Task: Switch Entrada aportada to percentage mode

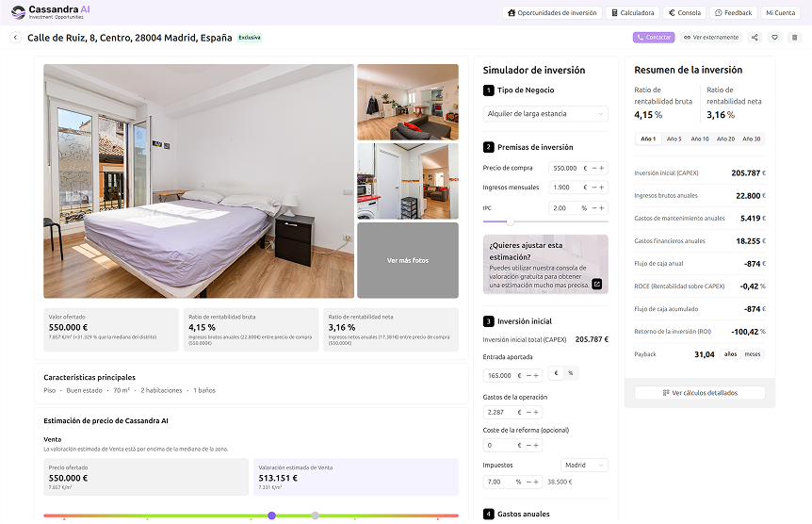Action: [570, 373]
